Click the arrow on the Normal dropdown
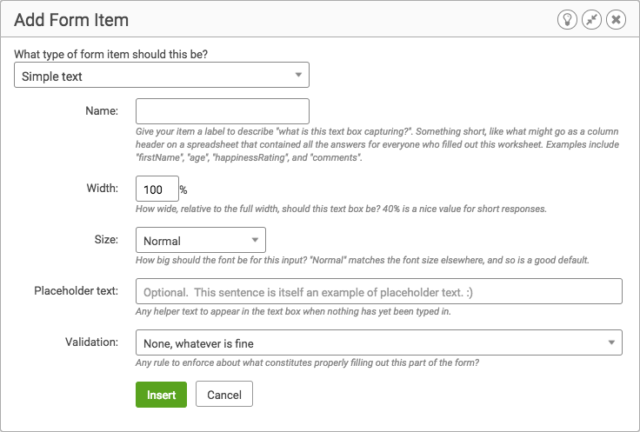The height and width of the screenshot is (432, 640). 255,240
